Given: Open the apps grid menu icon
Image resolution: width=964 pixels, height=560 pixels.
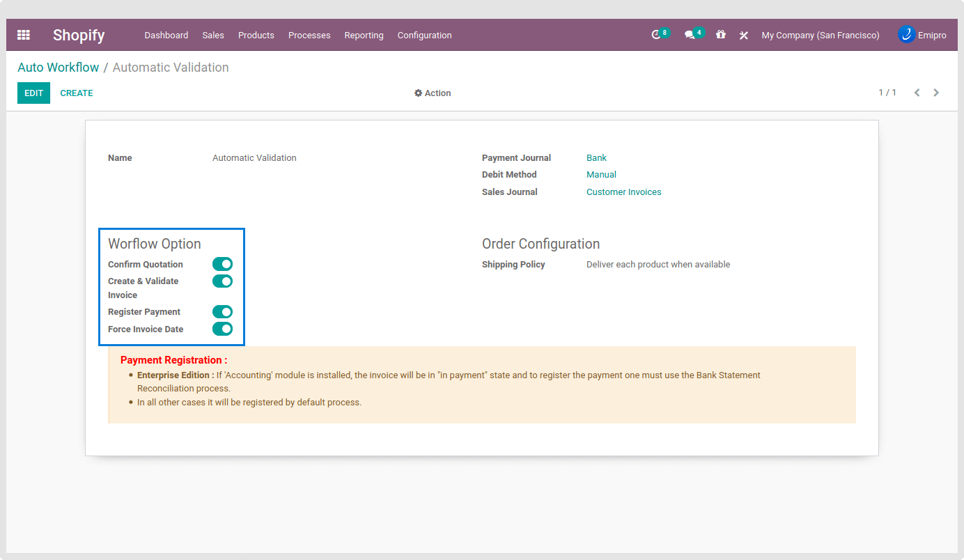Looking at the screenshot, I should (24, 35).
